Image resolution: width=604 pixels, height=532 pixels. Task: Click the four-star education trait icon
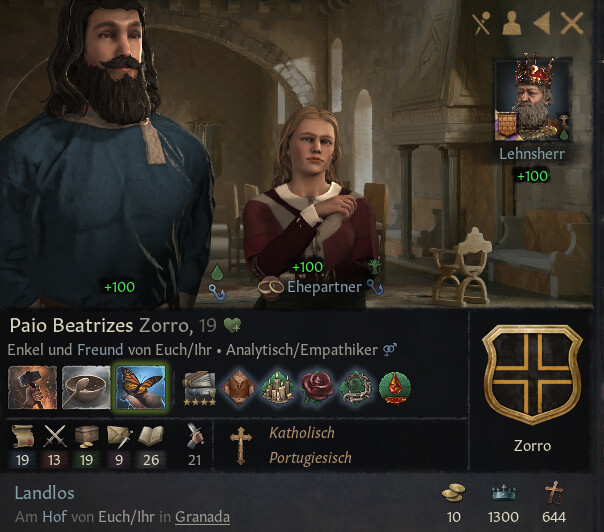(200, 388)
